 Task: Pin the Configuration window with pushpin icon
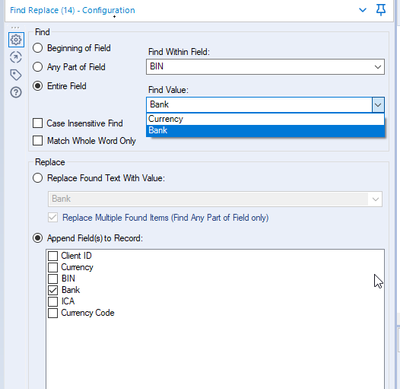(381, 10)
